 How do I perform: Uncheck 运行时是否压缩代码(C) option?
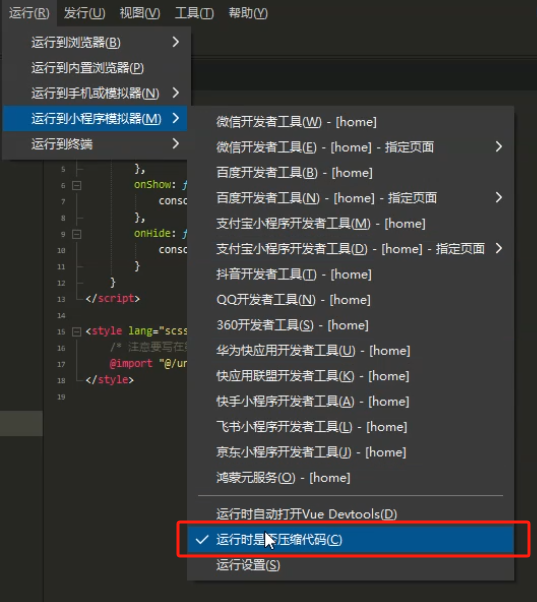pyautogui.click(x=350, y=539)
